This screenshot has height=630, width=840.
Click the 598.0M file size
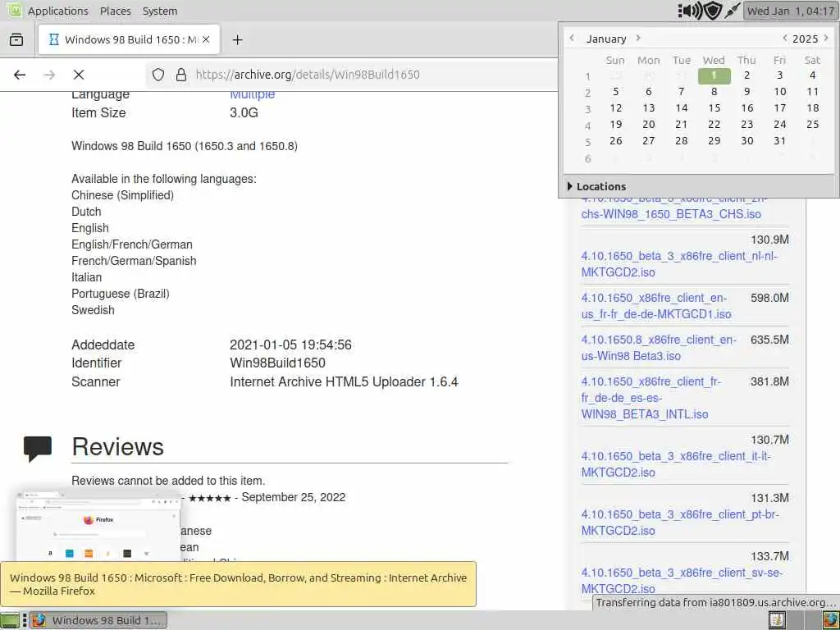pyautogui.click(x=769, y=298)
